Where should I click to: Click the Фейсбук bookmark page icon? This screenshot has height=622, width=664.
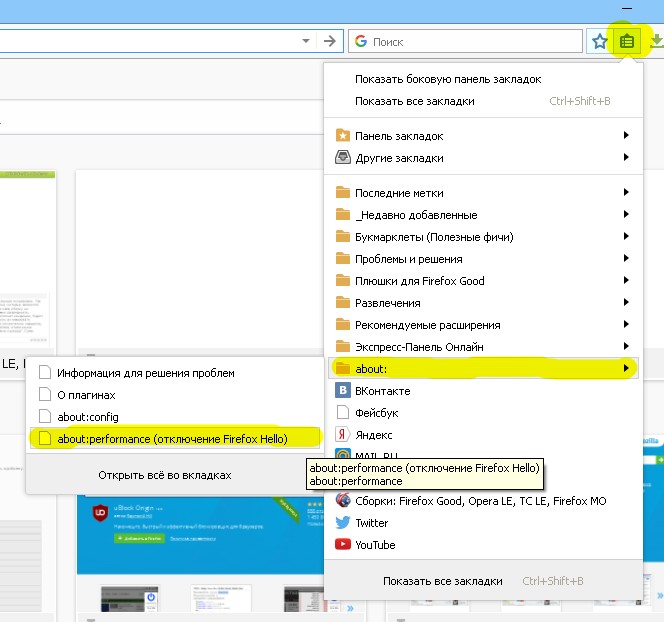[x=343, y=412]
